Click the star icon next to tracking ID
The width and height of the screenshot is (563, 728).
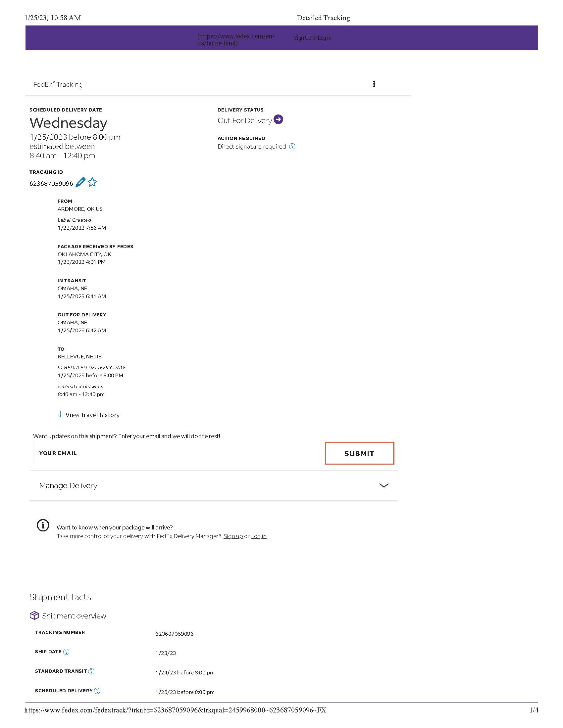[x=92, y=183]
